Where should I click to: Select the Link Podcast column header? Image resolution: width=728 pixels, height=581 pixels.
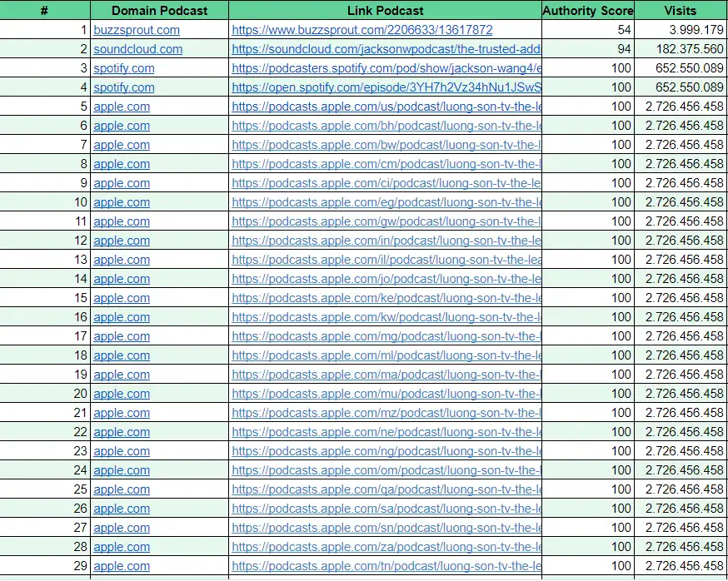coord(386,10)
